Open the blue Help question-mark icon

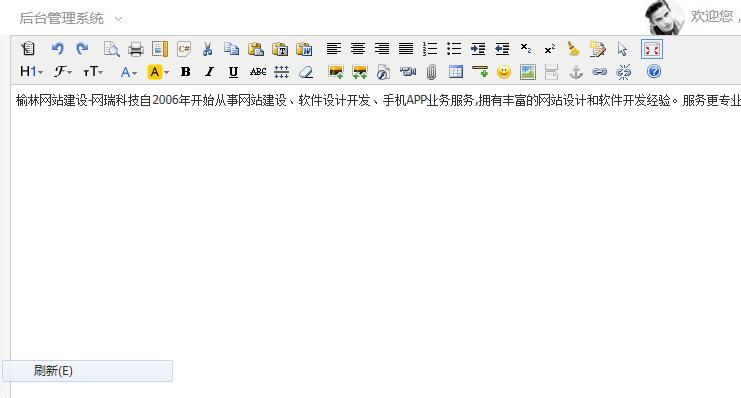click(x=654, y=71)
